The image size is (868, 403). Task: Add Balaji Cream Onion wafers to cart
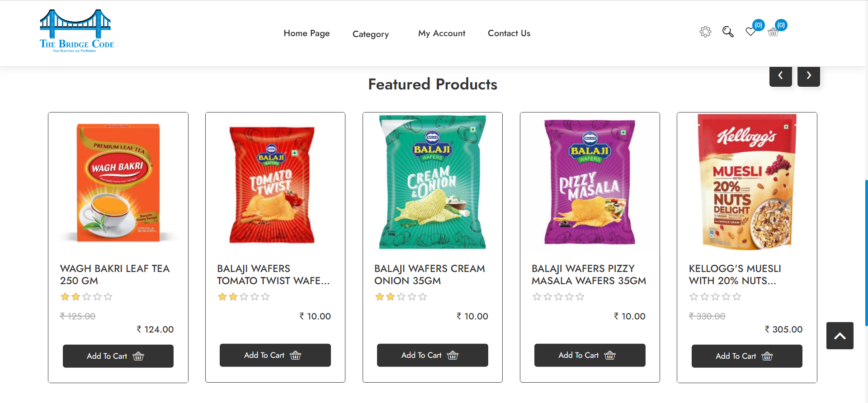pyautogui.click(x=433, y=355)
